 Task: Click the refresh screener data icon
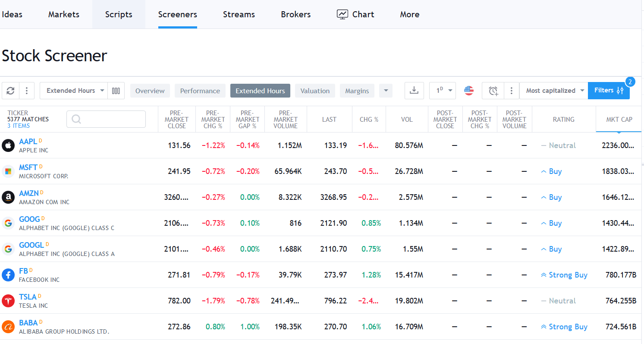pos(10,90)
